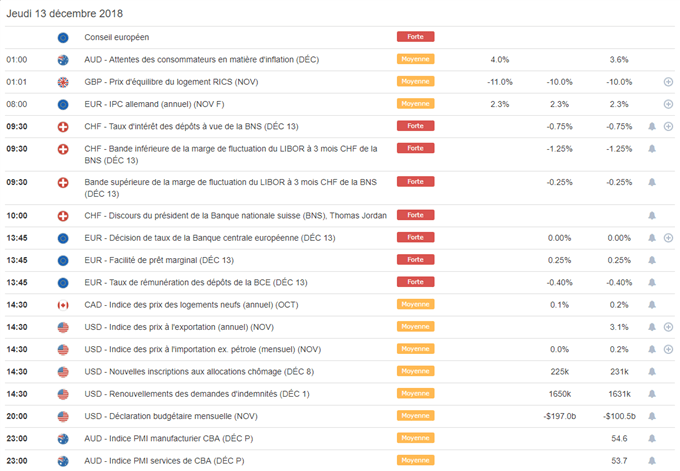Click the Forte badge on Conseil européen

tap(415, 37)
